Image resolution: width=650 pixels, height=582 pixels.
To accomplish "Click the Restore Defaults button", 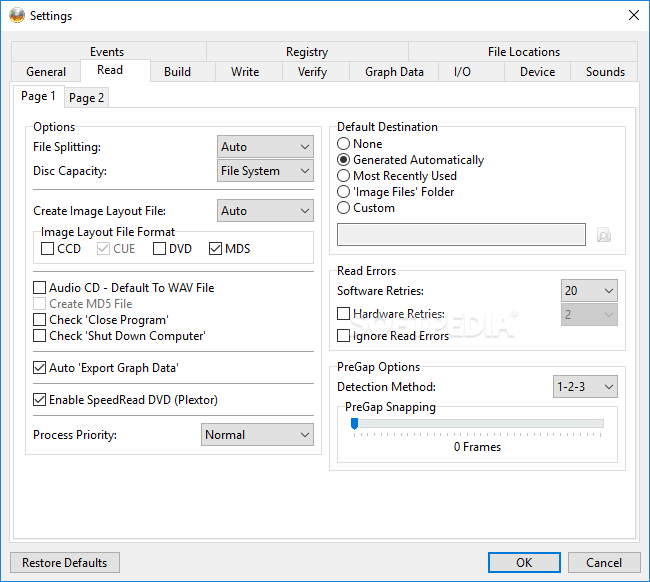I will (65, 563).
